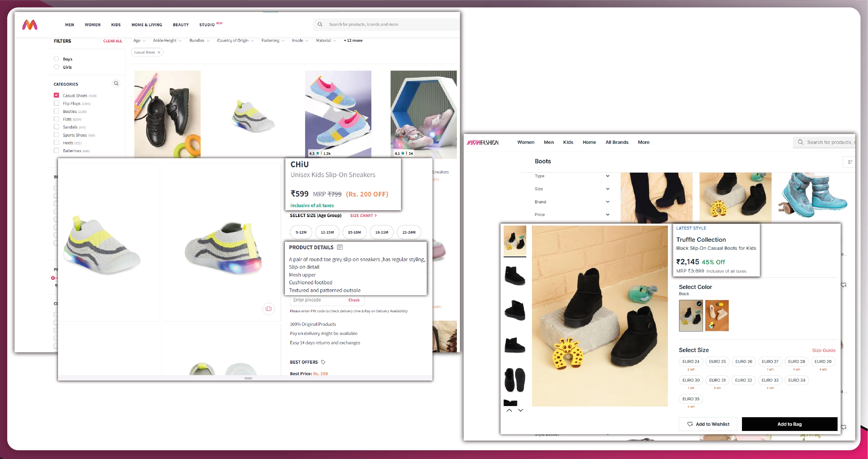Select the Girls radio button

[56, 67]
